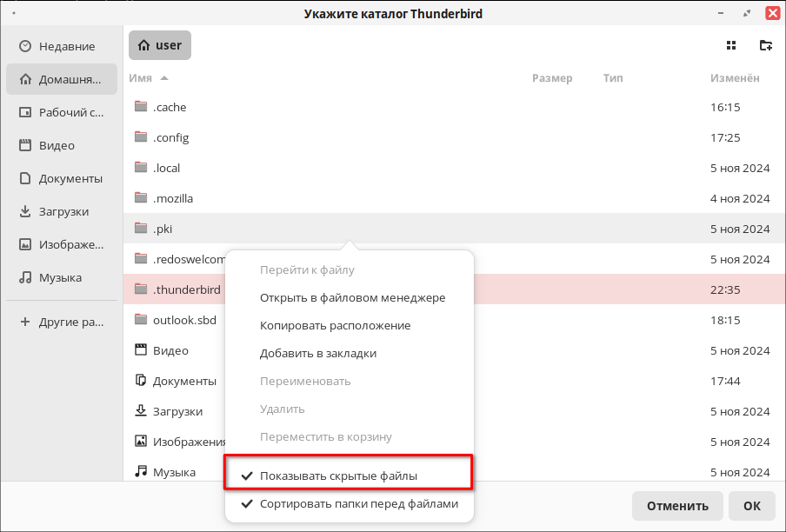Confirm selection with the ОК button

point(752,506)
